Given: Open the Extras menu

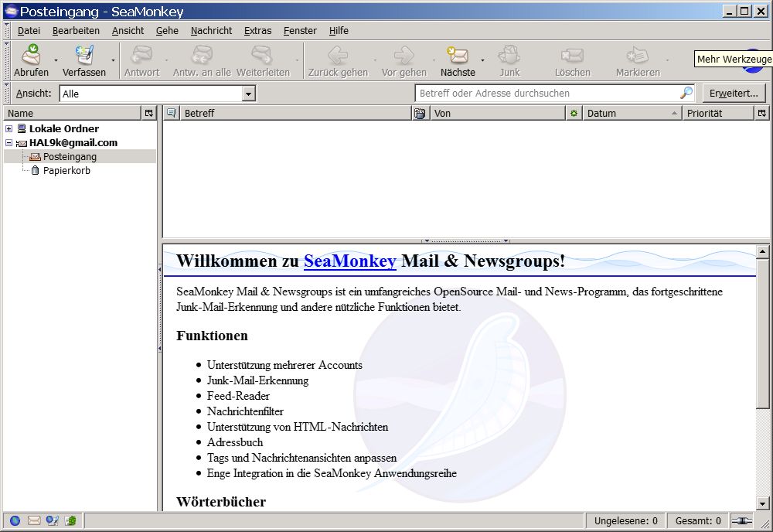Looking at the screenshot, I should (258, 31).
